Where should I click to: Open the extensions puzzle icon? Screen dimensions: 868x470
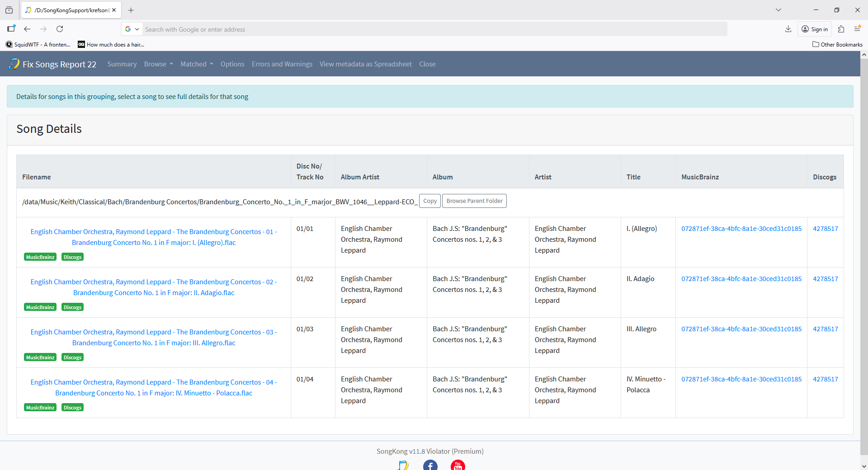[x=841, y=29]
